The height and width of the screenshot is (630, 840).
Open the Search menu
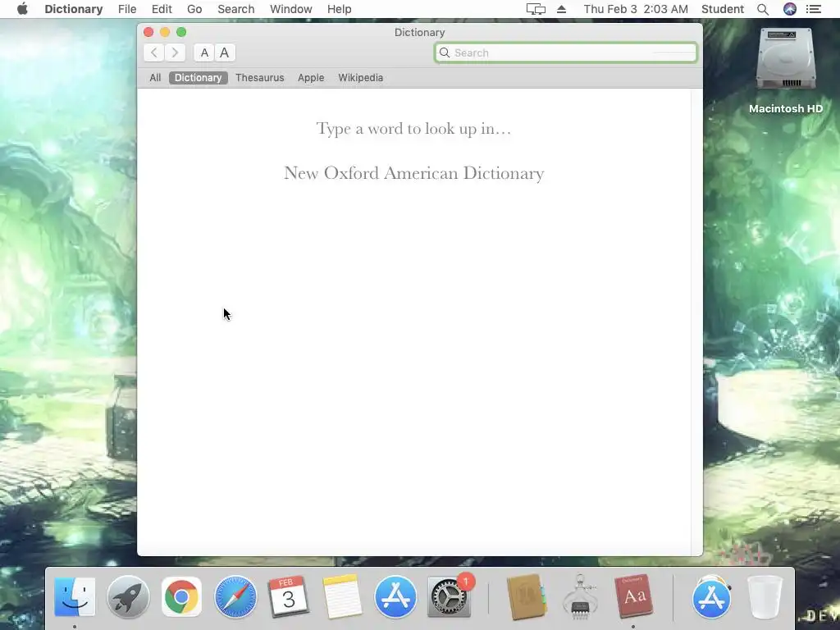coord(235,9)
